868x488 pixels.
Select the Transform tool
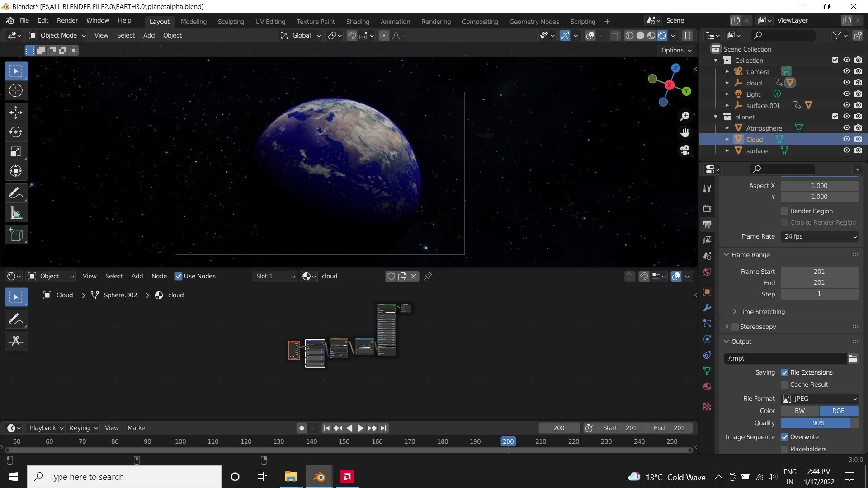(16, 171)
